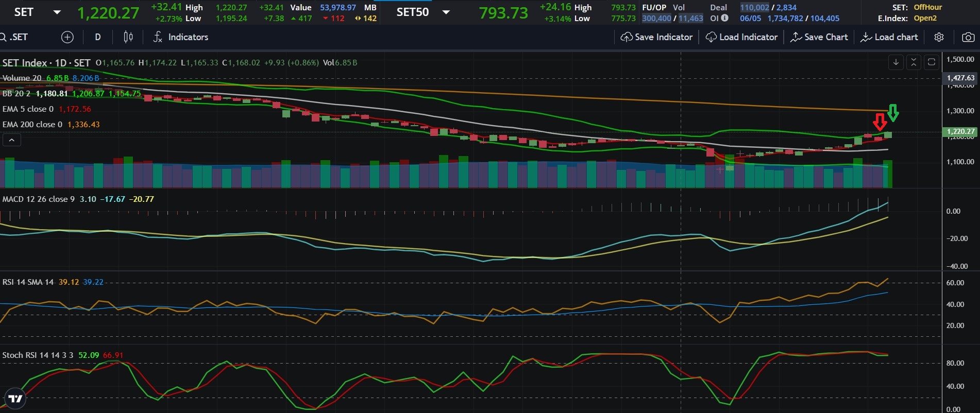
Task: Click the add symbol plus icon
Action: click(x=67, y=37)
